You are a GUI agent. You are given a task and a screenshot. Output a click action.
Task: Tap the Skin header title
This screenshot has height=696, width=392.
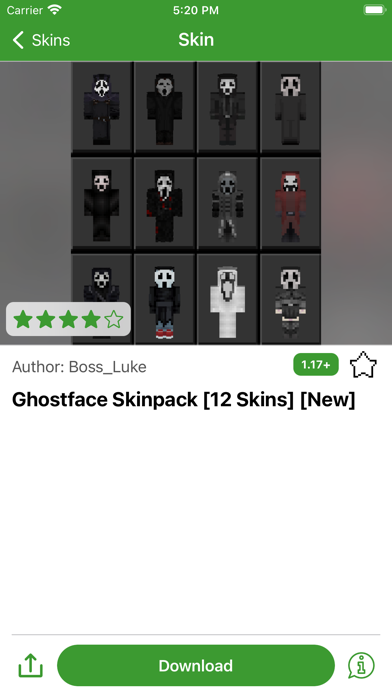pyautogui.click(x=196, y=40)
